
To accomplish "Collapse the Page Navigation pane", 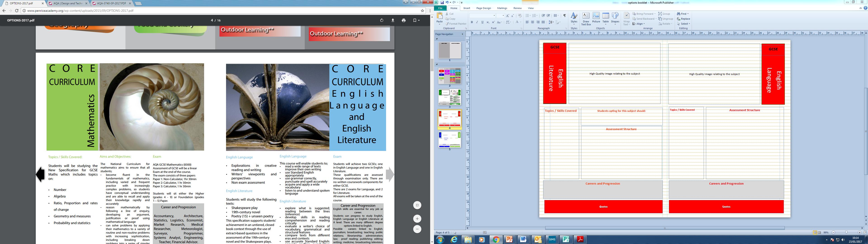I will point(462,34).
